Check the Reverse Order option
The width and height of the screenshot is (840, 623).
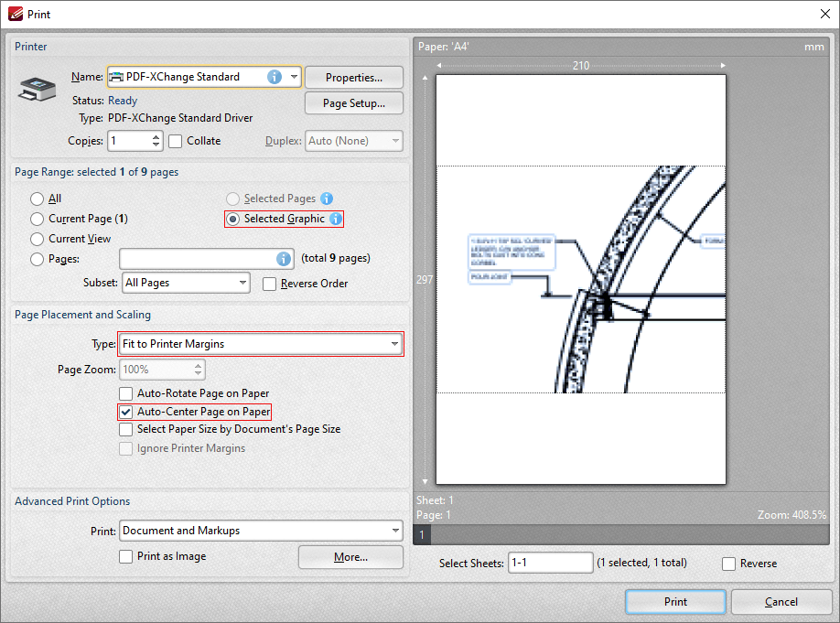click(x=269, y=284)
